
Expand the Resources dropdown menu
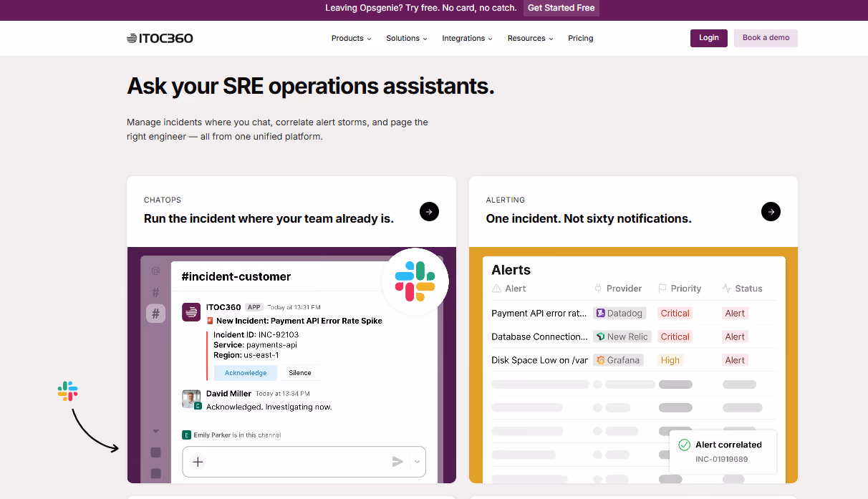tap(530, 39)
